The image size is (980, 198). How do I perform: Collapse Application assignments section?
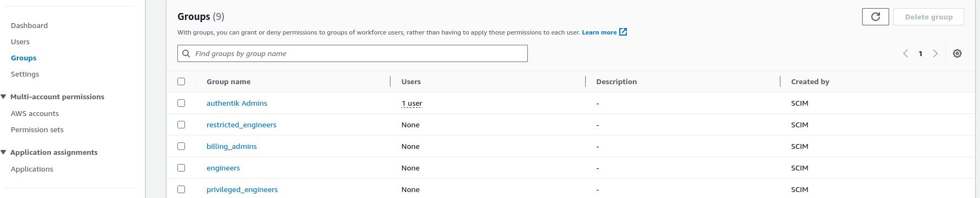(3, 152)
